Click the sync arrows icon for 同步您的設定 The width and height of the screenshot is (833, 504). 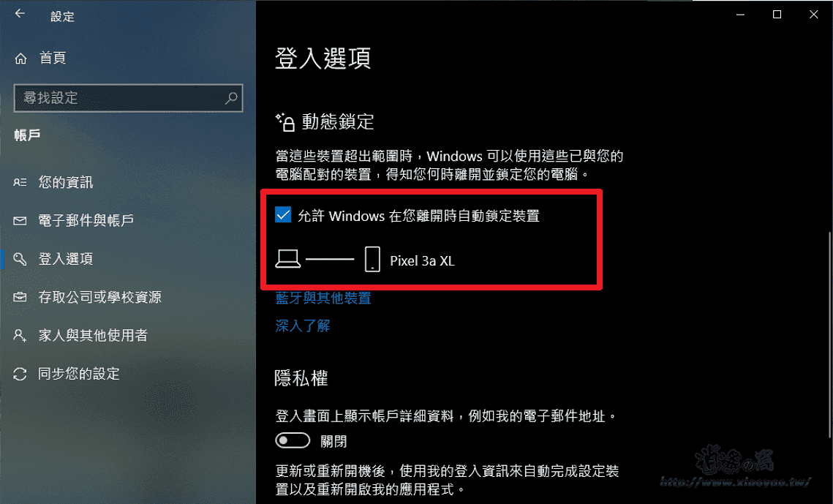coord(20,374)
